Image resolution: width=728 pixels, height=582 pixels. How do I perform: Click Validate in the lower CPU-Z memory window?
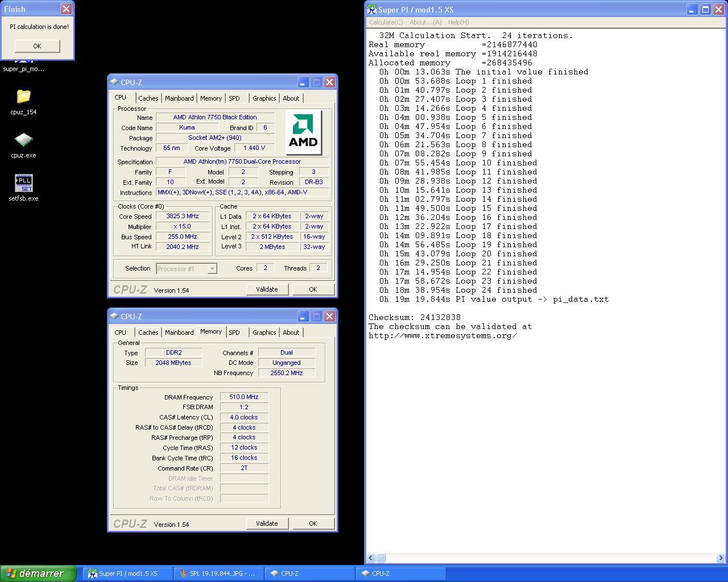tap(267, 523)
